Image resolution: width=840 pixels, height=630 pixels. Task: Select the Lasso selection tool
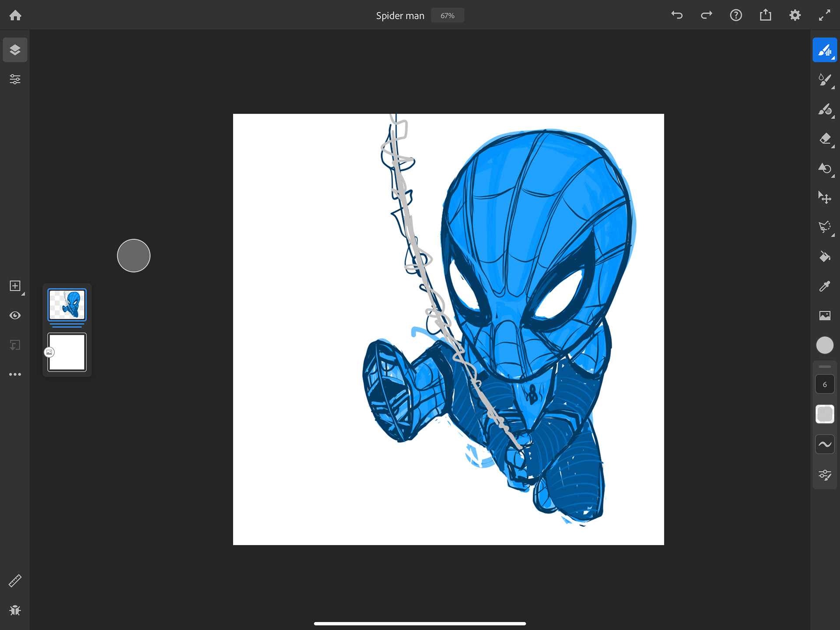tap(824, 227)
